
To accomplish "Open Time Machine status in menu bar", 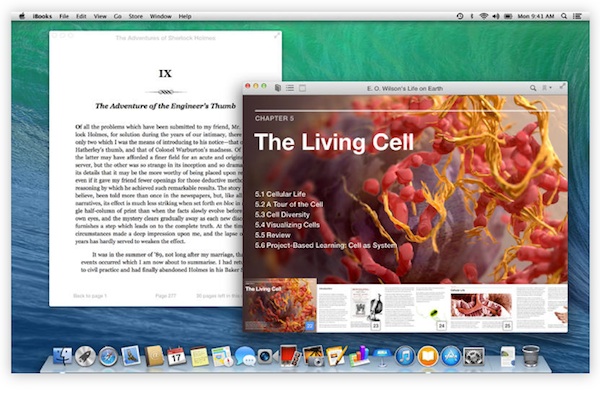I will 460,16.
